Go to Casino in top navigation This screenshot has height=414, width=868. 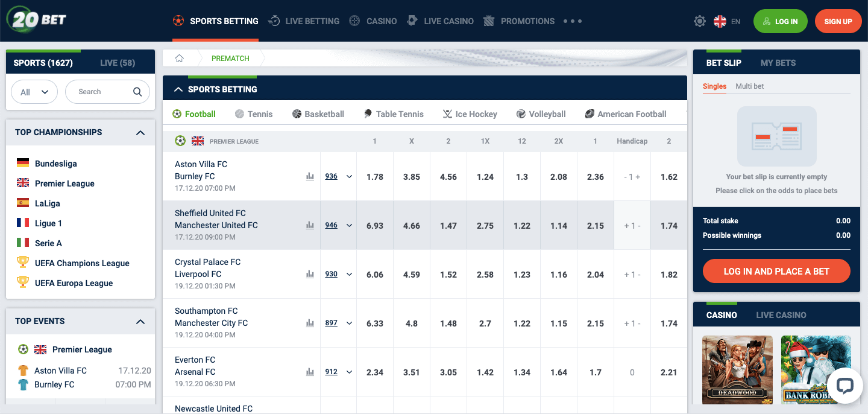tap(373, 21)
